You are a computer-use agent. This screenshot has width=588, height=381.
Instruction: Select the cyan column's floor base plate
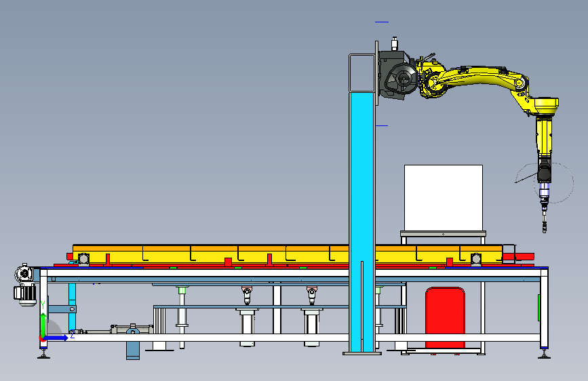[x=362, y=353]
